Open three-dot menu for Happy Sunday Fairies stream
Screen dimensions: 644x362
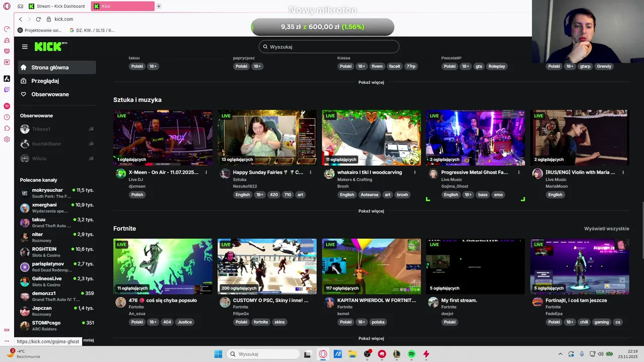310,172
